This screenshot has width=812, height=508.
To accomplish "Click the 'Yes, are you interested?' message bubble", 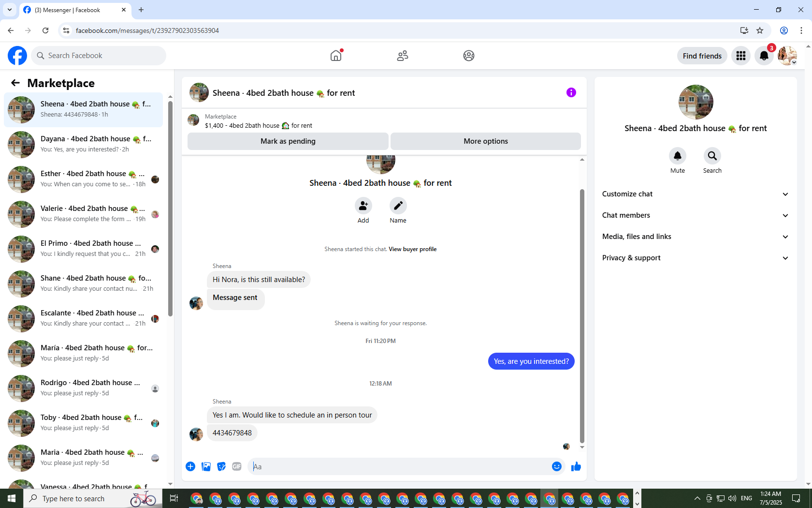I will [531, 361].
